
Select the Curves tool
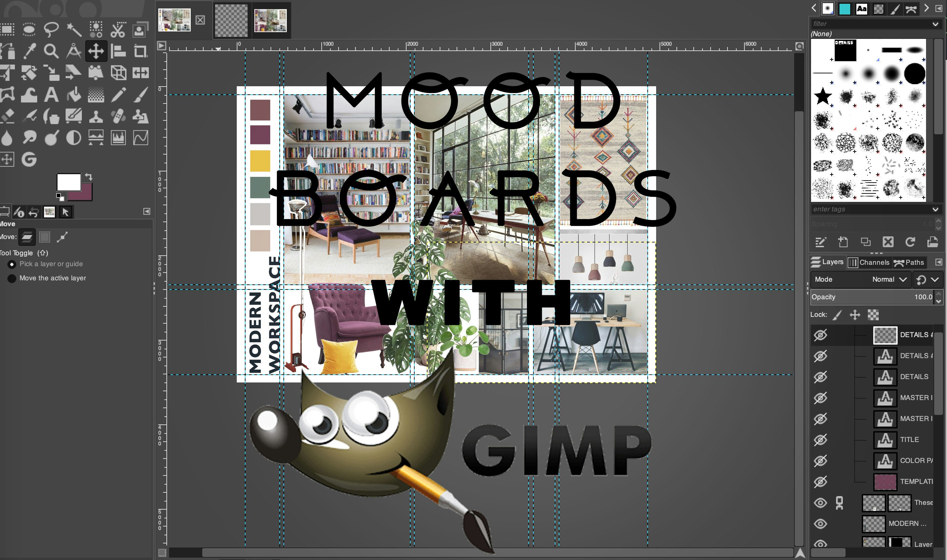pos(140,138)
